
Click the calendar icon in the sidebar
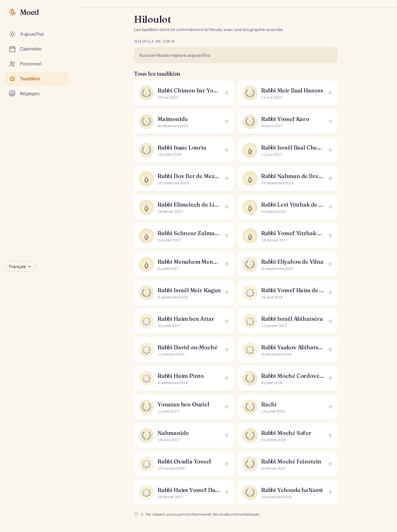click(x=12, y=49)
